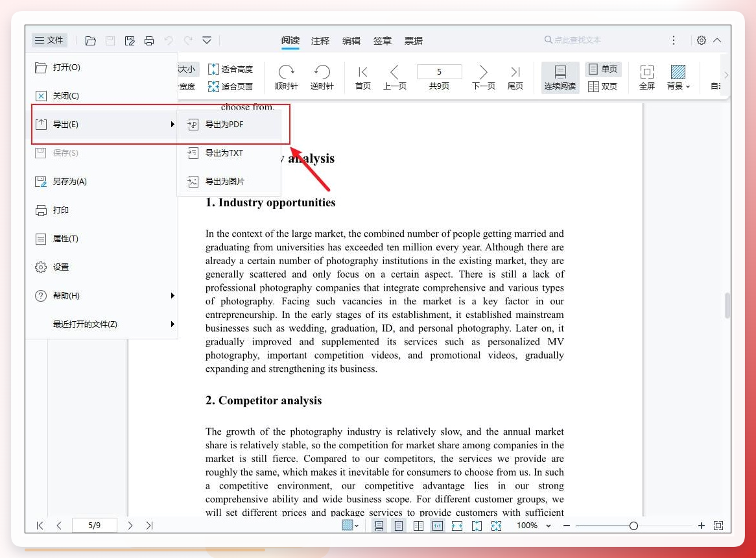Toggle the status bar double page icon
This screenshot has width=756, height=558.
[418, 526]
